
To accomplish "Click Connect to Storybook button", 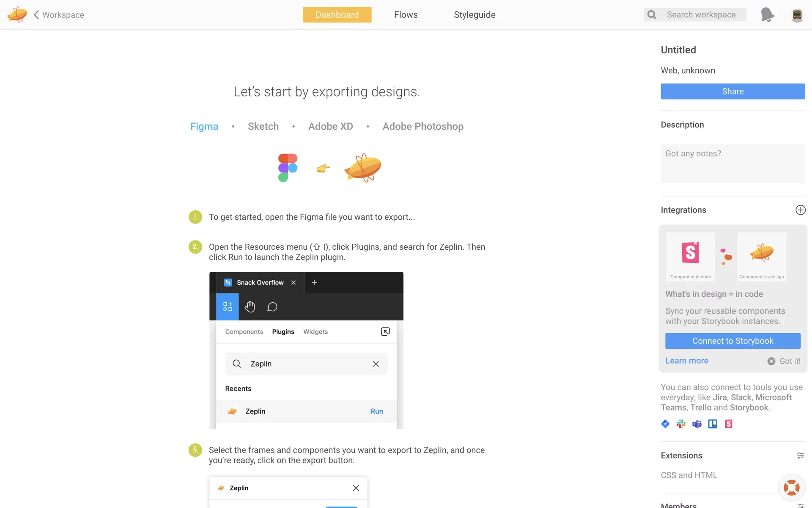I will pyautogui.click(x=732, y=341).
